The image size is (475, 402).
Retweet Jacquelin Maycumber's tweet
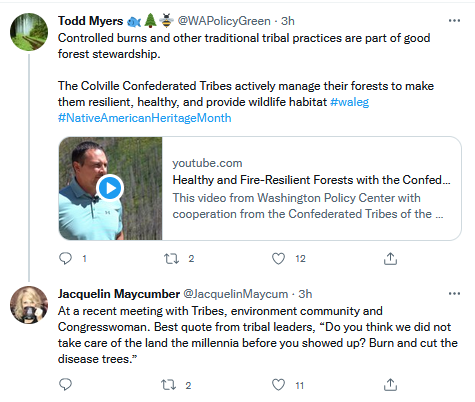click(x=169, y=385)
